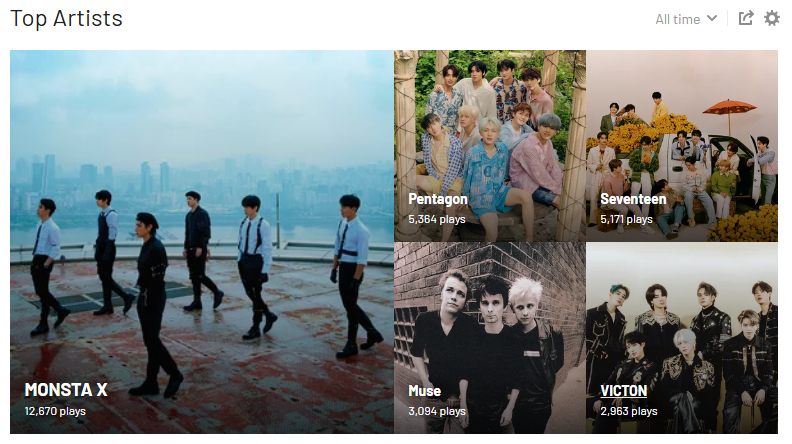Open the Pentagon artist link

(x=437, y=199)
